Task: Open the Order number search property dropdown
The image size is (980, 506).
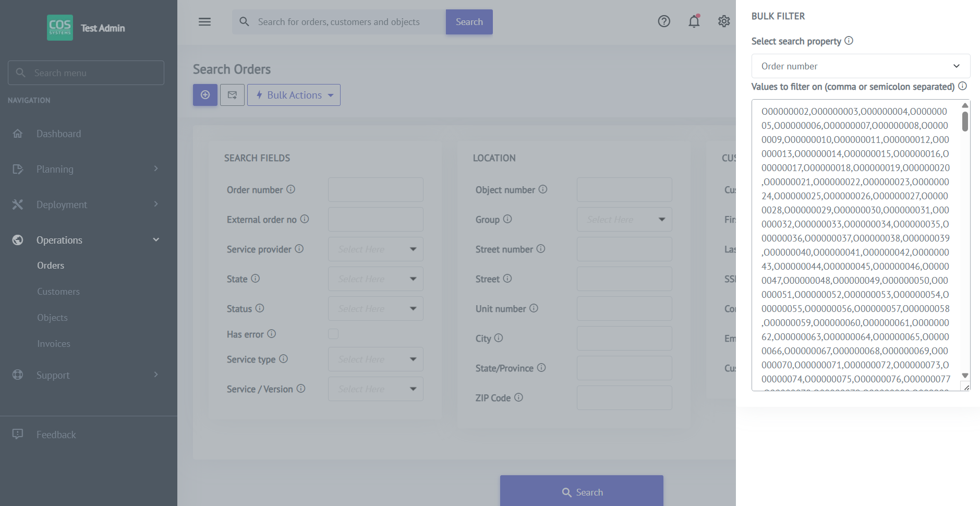Action: click(860, 66)
